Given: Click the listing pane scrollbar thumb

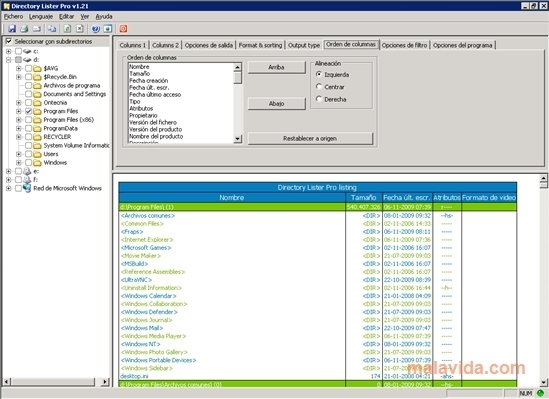Looking at the screenshot, I should [543, 184].
